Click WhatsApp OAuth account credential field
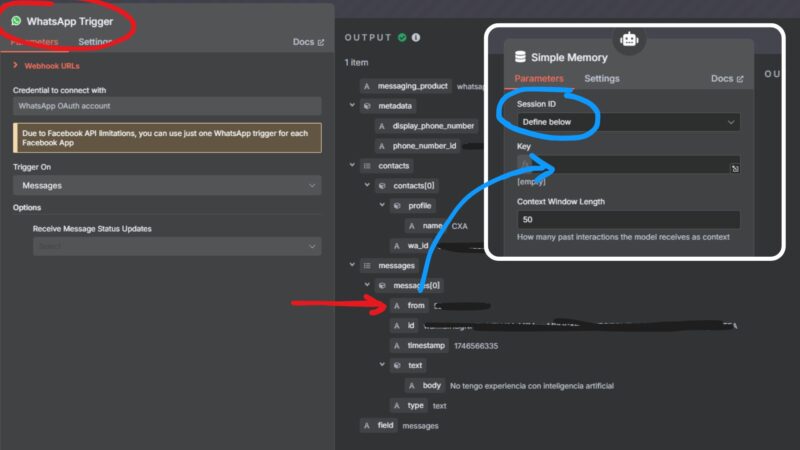This screenshot has height=450, width=800. pos(167,106)
